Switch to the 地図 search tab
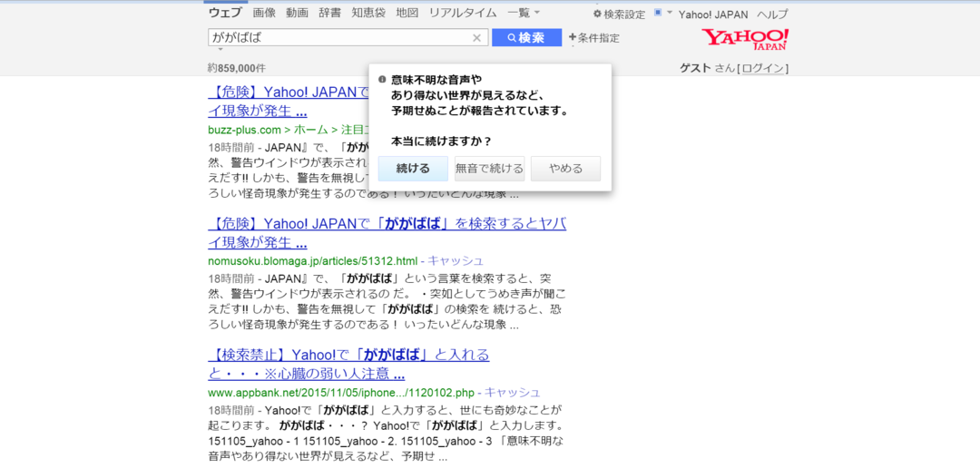This screenshot has height=468, width=980. point(407,13)
